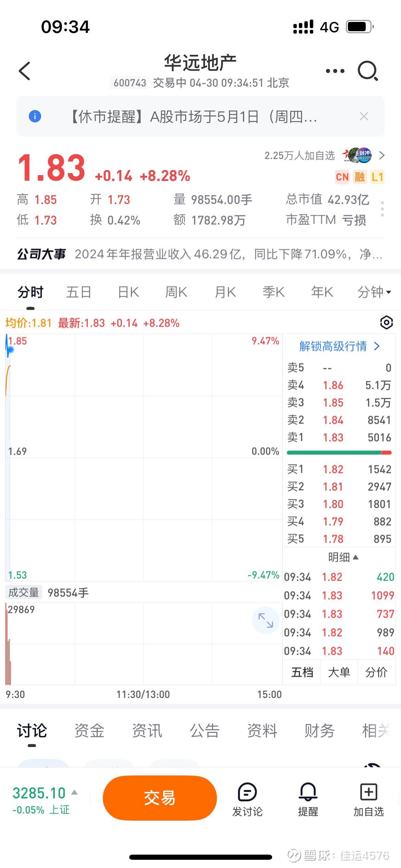Tap the stock title 华远地产
401x868 pixels.
[x=200, y=63]
